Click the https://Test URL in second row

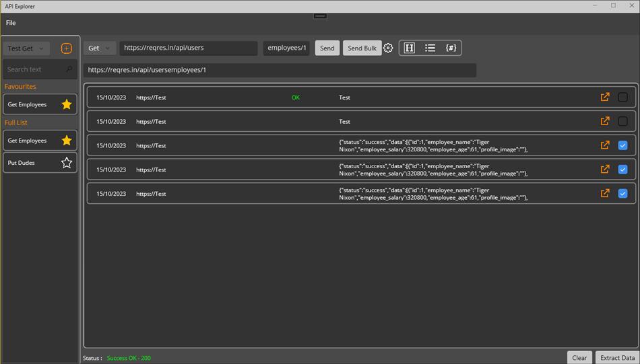[x=151, y=122]
